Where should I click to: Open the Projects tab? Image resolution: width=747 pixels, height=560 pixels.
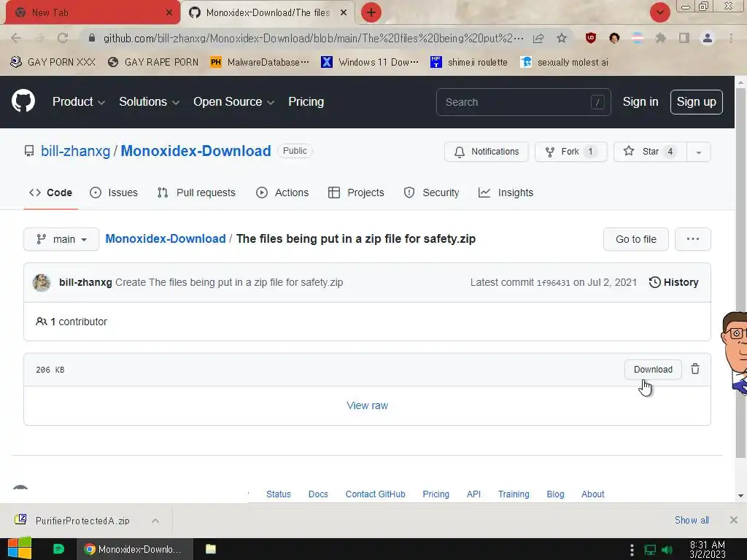(x=356, y=192)
